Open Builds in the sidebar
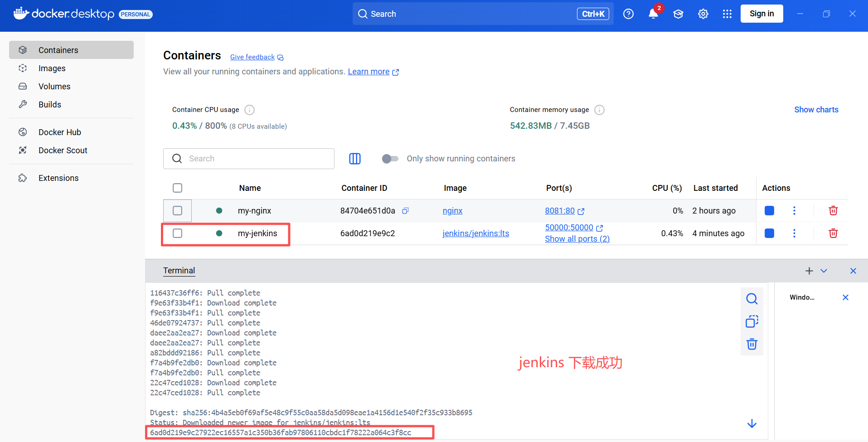Screen dimensions: 868x442 coord(71,104)
